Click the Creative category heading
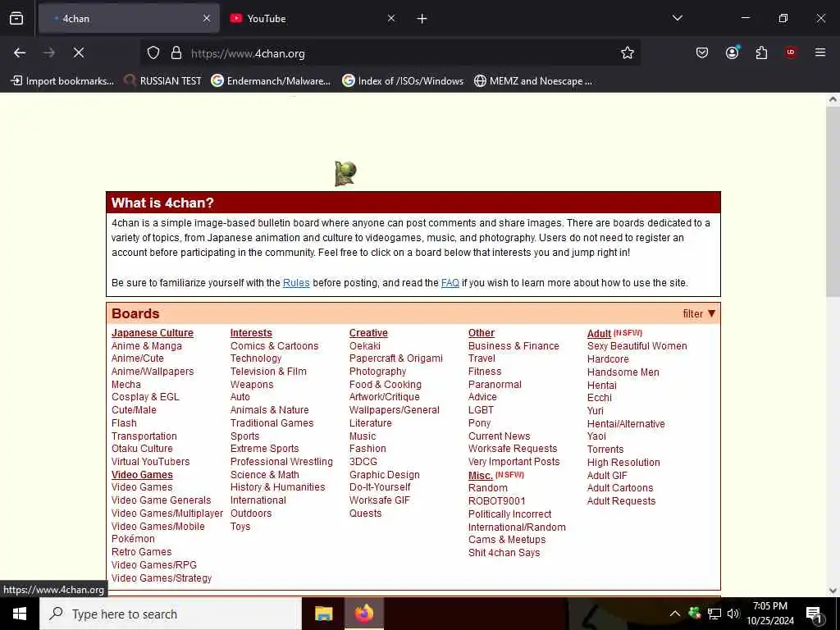The image size is (840, 630). click(x=368, y=333)
